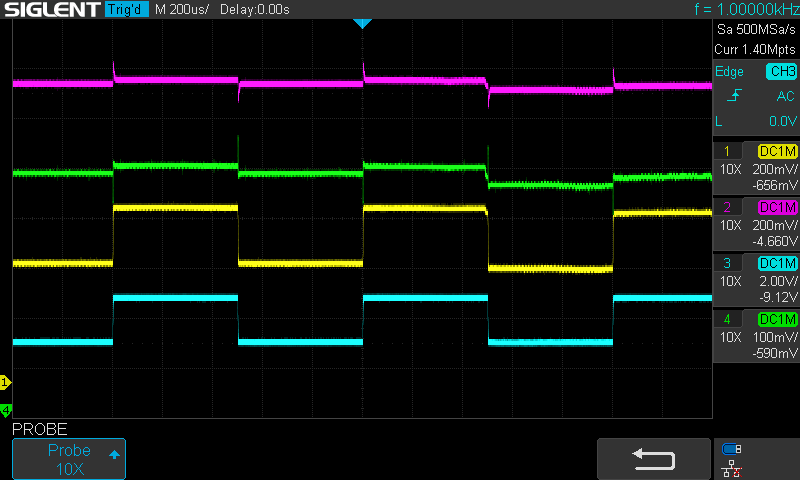Click the blue trigger position marker
The height and width of the screenshot is (480, 800).
pyautogui.click(x=362, y=23)
